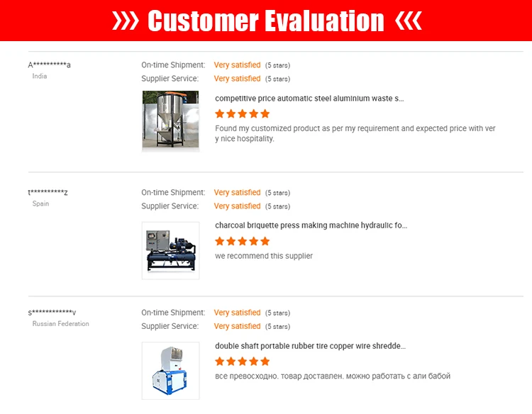Click the 'Russian Federation' country label
Screen dimensions: 532x414
coord(61,323)
